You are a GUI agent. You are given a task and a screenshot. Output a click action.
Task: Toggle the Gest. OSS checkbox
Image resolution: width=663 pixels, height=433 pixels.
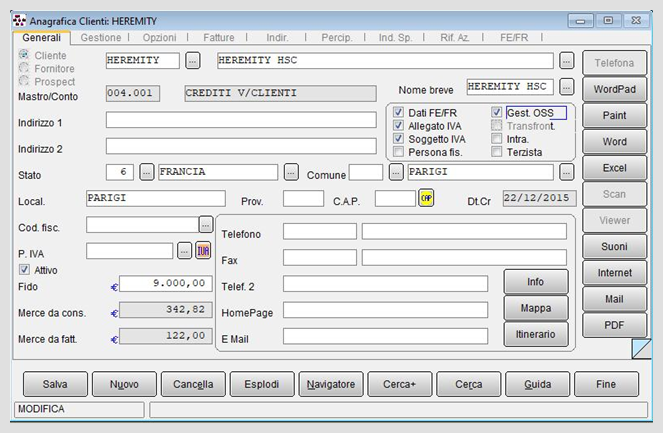(496, 112)
